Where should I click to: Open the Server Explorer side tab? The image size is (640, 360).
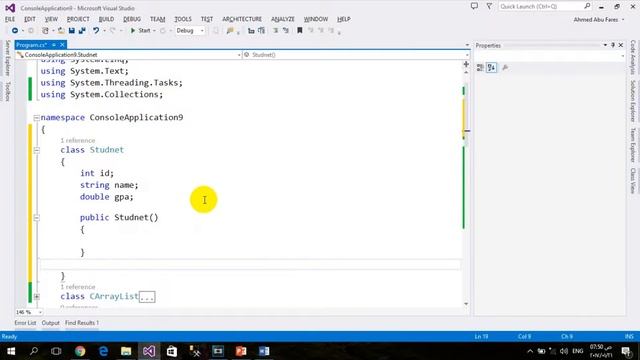(7, 58)
